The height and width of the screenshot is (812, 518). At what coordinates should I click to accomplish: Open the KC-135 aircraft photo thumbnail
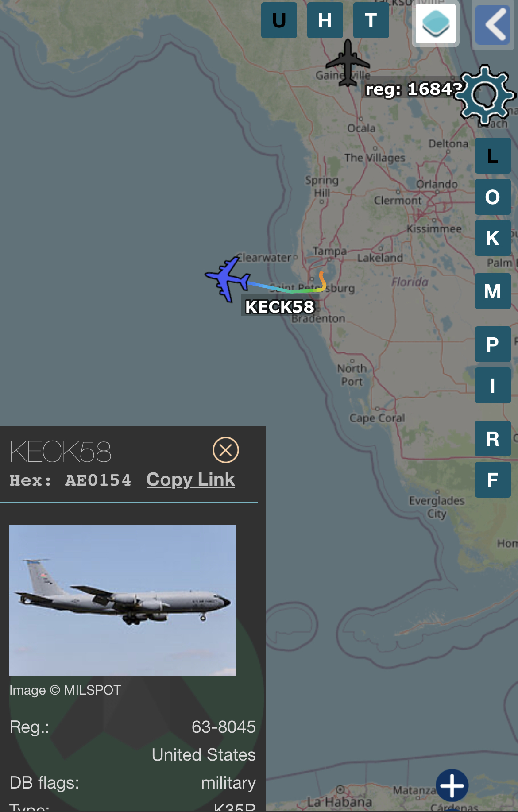(x=123, y=600)
